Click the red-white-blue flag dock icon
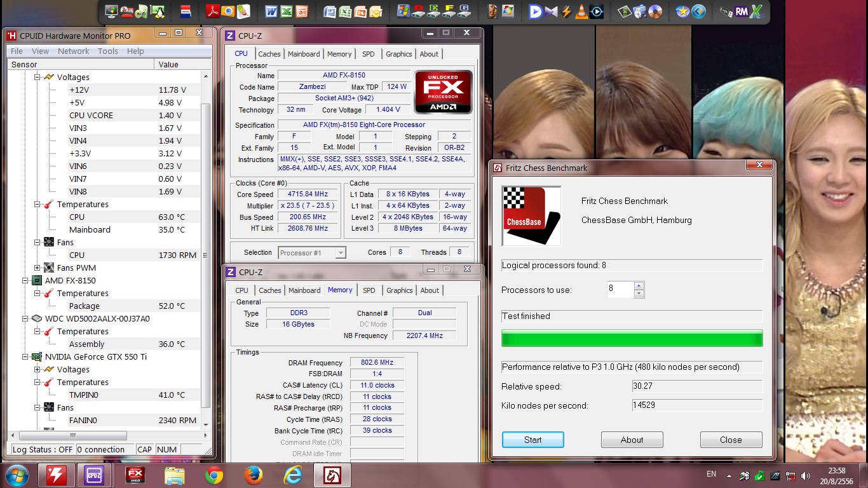The height and width of the screenshot is (488, 868). (x=186, y=11)
